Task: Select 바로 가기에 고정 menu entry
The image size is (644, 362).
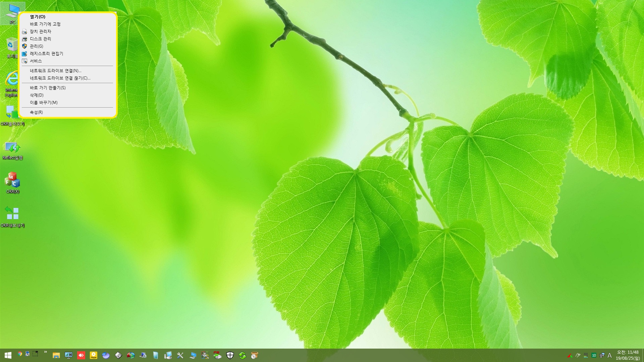Action: [67, 24]
